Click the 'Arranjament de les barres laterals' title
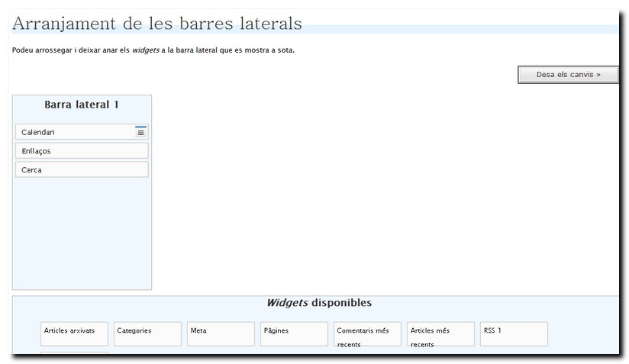The image size is (629, 364). (x=157, y=24)
